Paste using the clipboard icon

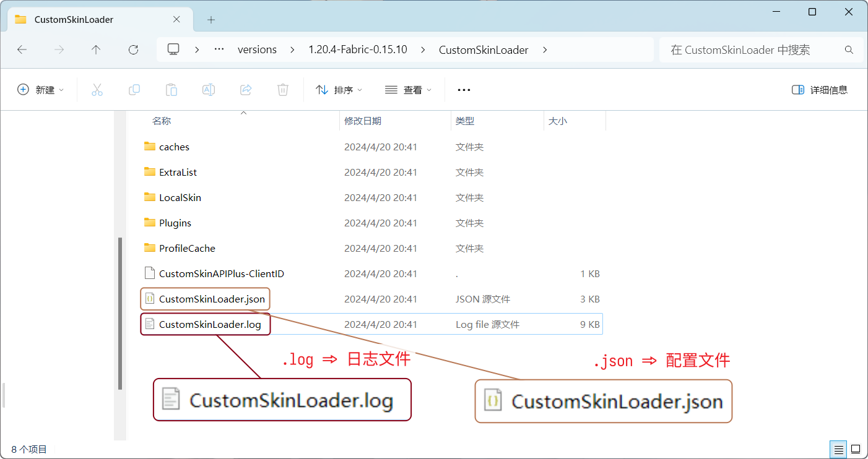(171, 89)
